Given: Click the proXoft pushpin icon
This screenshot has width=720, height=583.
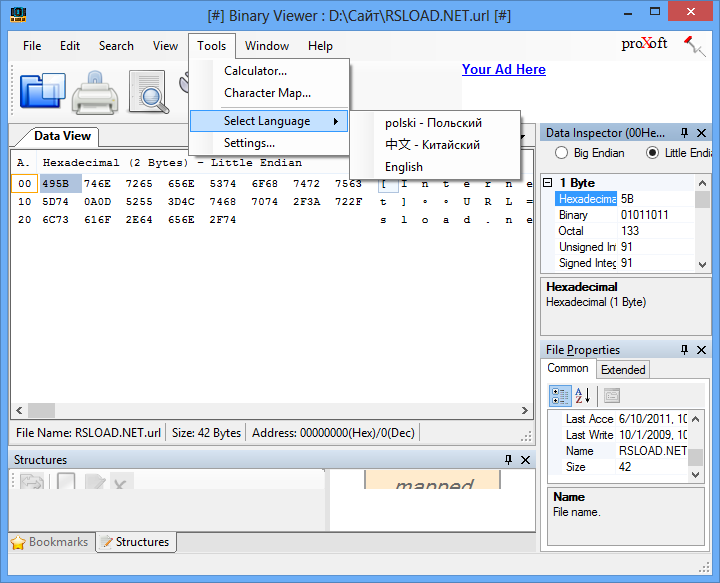Looking at the screenshot, I should pyautogui.click(x=694, y=46).
